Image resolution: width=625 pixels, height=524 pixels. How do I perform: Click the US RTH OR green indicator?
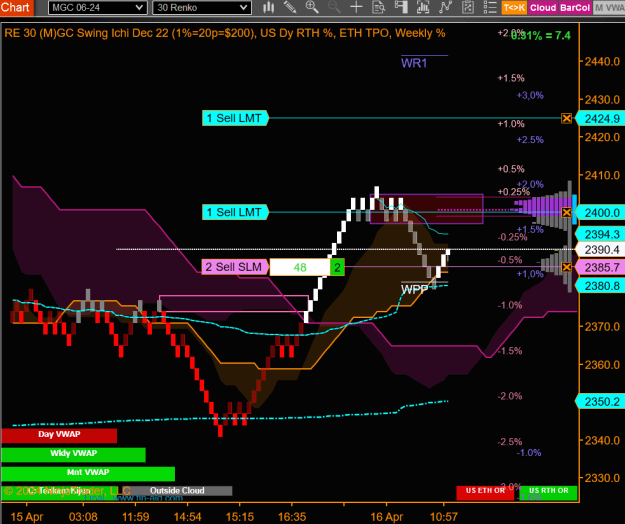pos(548,493)
